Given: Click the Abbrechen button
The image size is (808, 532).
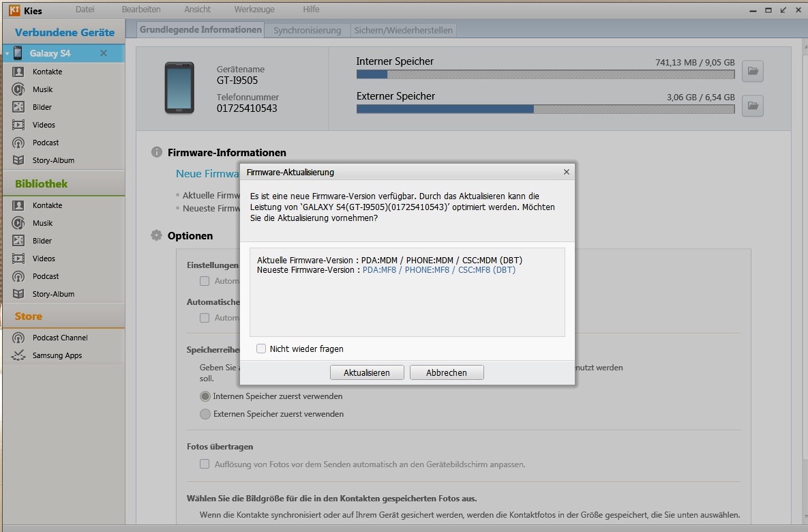Looking at the screenshot, I should click(x=447, y=372).
